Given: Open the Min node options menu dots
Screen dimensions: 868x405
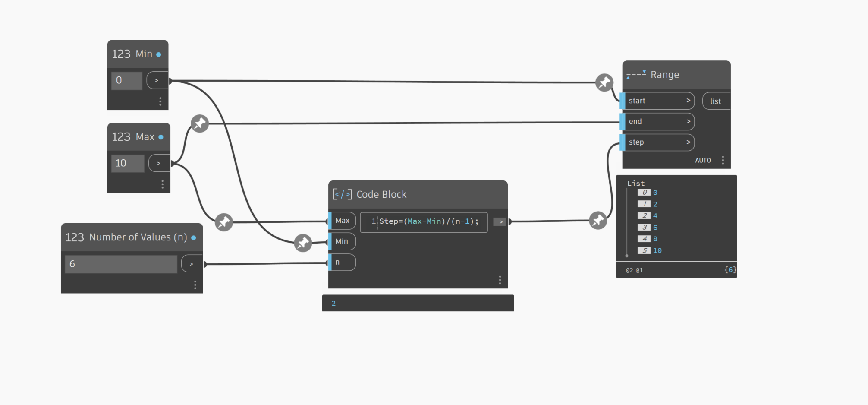Looking at the screenshot, I should tap(160, 101).
